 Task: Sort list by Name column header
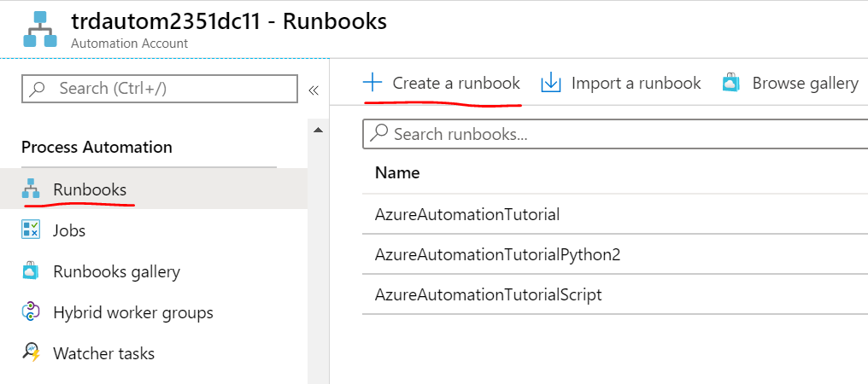point(397,172)
